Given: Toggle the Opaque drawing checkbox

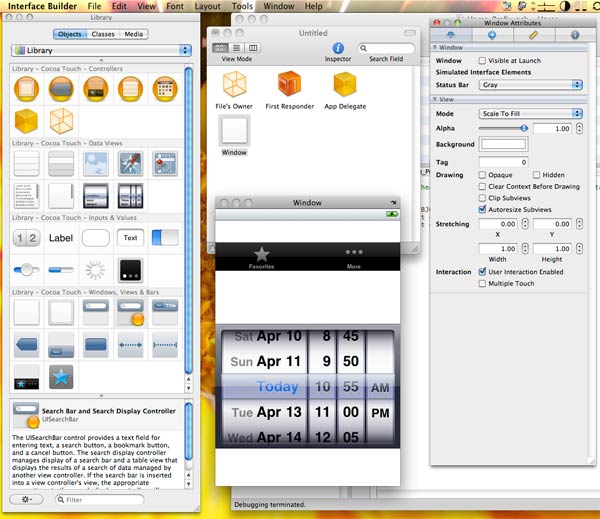Looking at the screenshot, I should 483,175.
